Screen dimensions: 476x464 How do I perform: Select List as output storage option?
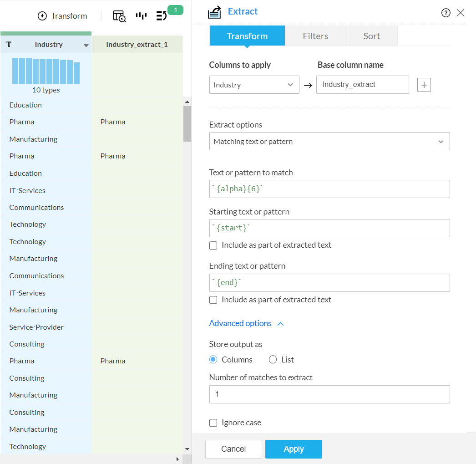pos(273,360)
